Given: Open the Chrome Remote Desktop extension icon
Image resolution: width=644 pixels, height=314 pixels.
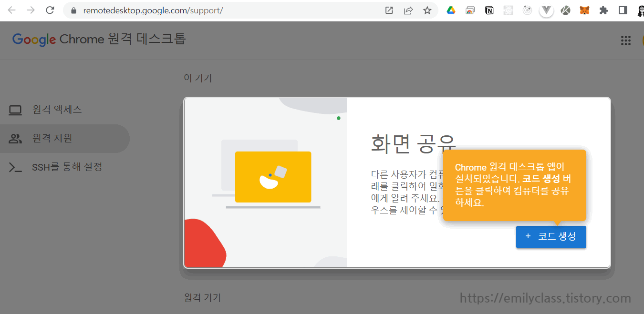Looking at the screenshot, I should 470,10.
